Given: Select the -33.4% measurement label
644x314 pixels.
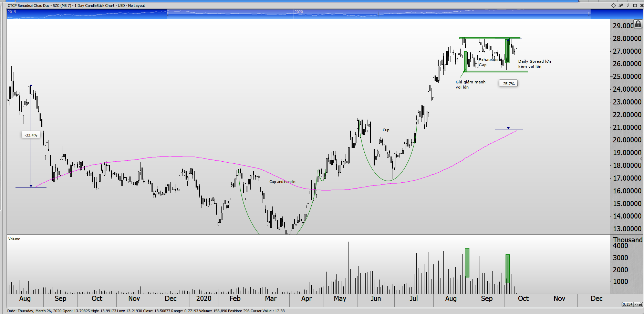Looking at the screenshot, I should [31, 135].
